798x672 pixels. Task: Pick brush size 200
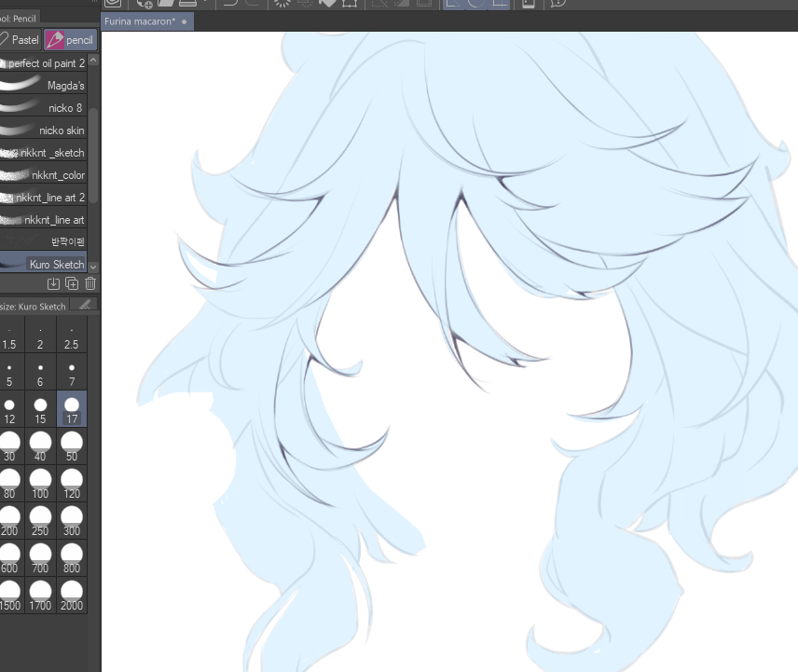tap(10, 521)
